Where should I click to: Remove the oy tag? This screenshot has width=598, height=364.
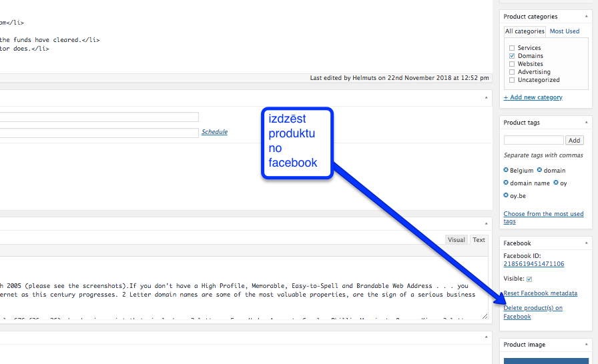(556, 183)
